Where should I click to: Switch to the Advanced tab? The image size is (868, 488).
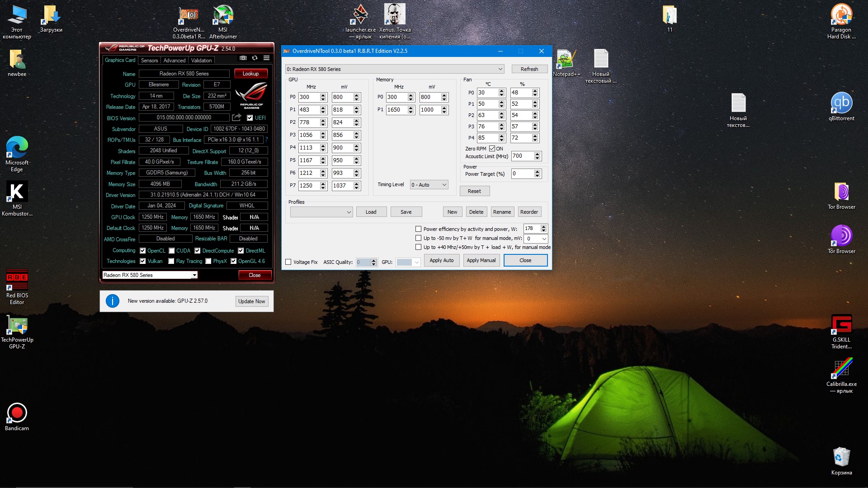(x=174, y=61)
